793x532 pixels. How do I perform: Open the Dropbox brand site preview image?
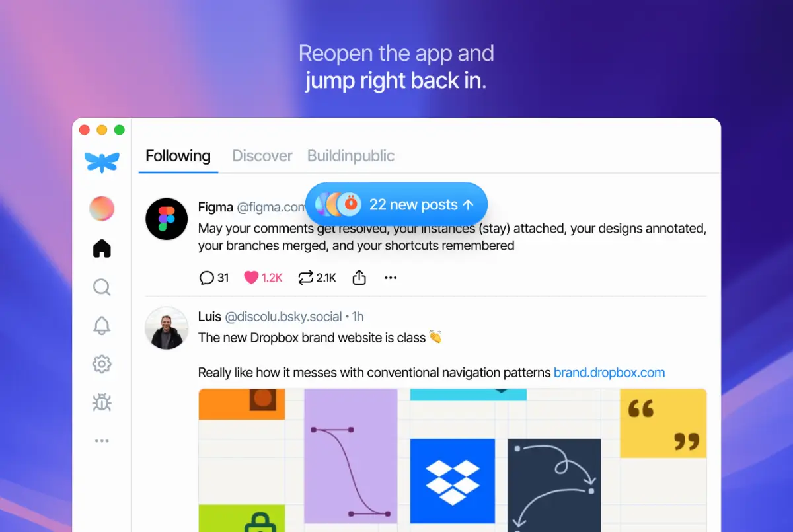pyautogui.click(x=452, y=460)
